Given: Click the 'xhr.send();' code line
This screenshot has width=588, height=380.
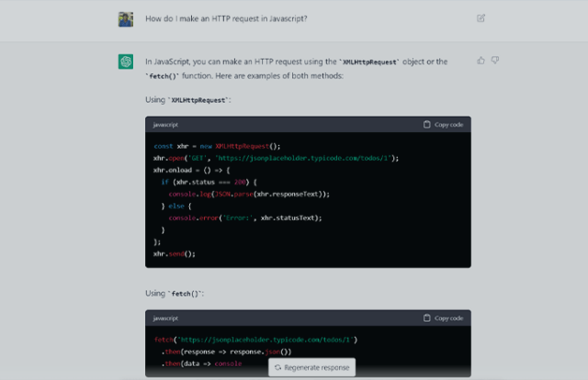Looking at the screenshot, I should point(175,253).
